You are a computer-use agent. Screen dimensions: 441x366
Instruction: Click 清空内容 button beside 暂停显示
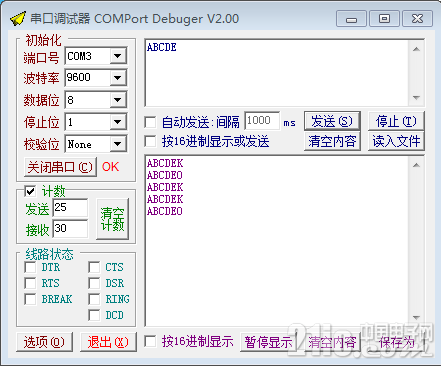(332, 342)
